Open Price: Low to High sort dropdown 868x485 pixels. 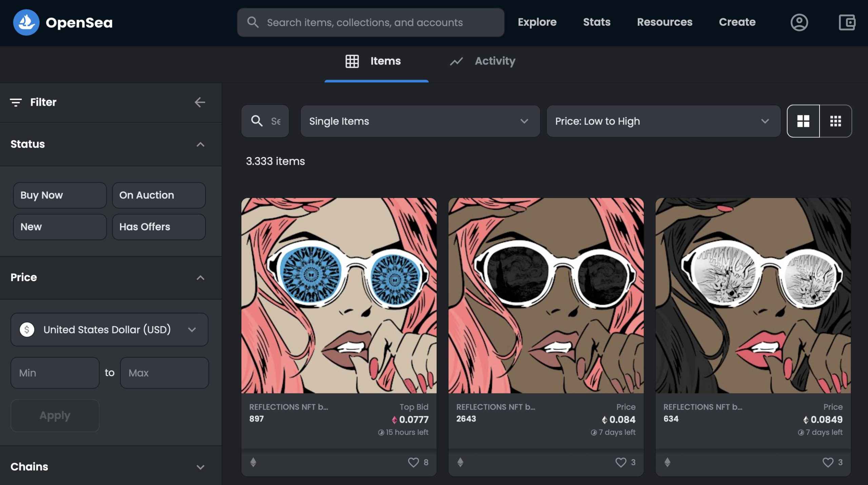tap(663, 121)
